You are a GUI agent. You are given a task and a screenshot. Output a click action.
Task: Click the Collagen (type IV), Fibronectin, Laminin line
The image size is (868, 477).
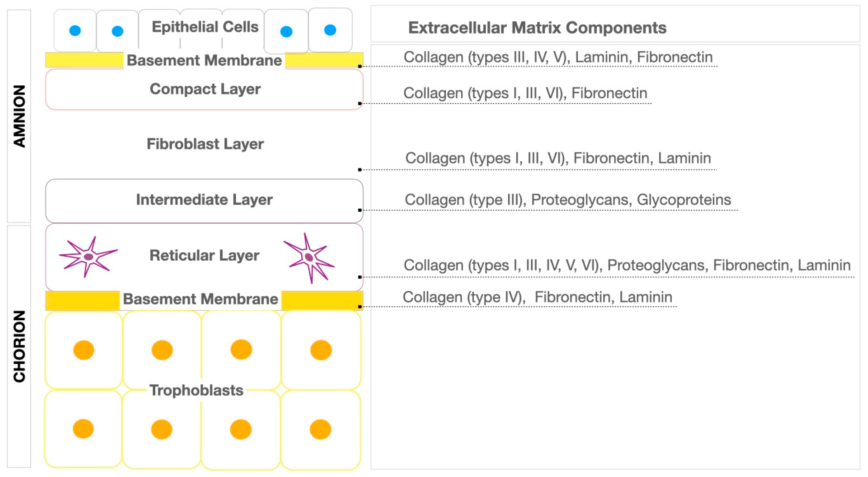[537, 297]
